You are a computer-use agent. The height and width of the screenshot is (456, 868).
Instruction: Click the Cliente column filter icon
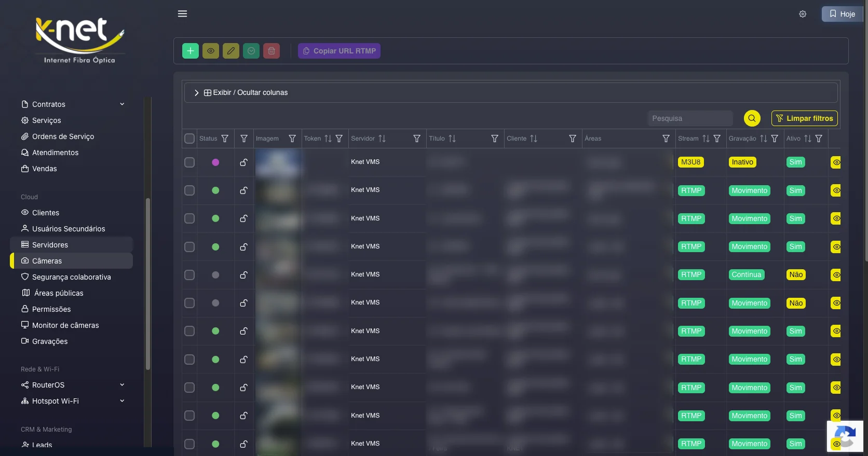coord(573,139)
